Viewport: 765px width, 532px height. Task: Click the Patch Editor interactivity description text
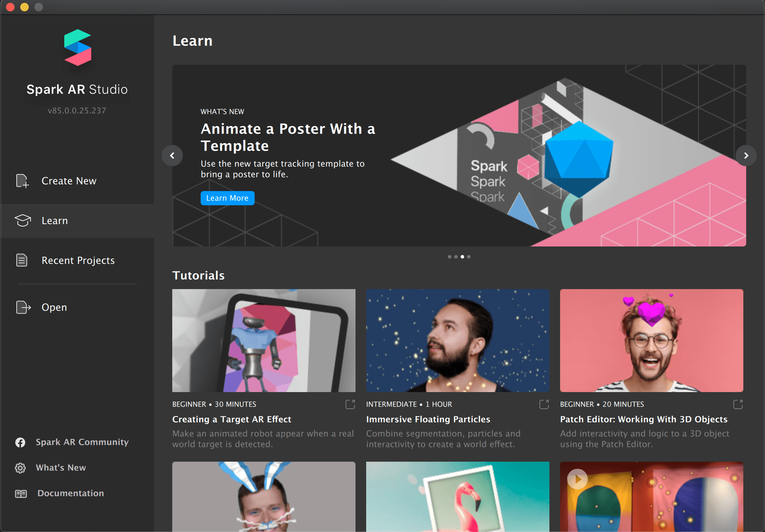point(645,439)
